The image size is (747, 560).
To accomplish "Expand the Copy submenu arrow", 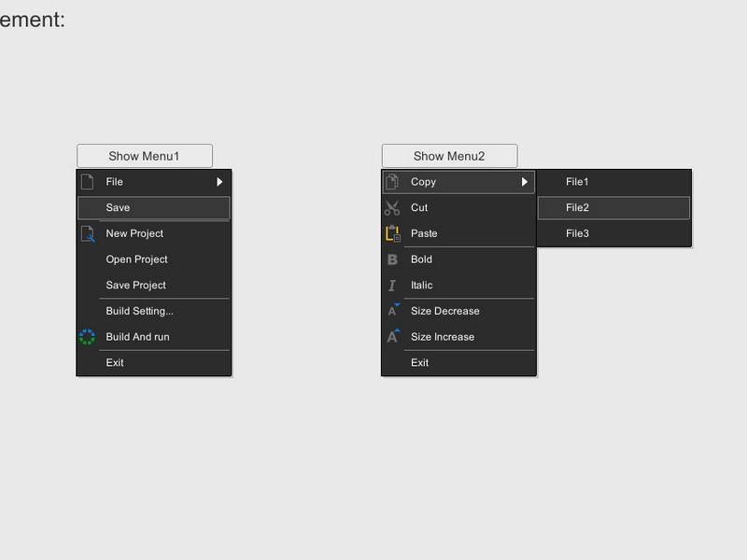I will [x=524, y=182].
